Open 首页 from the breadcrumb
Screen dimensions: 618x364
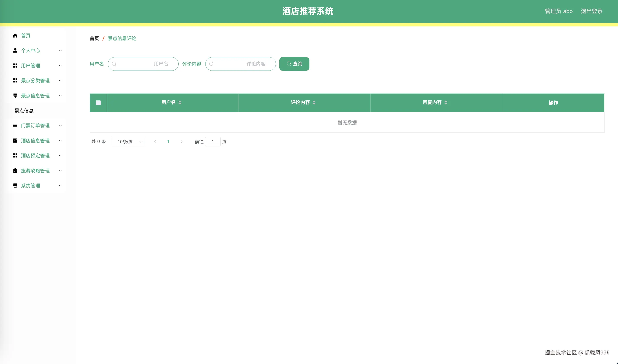pos(94,39)
